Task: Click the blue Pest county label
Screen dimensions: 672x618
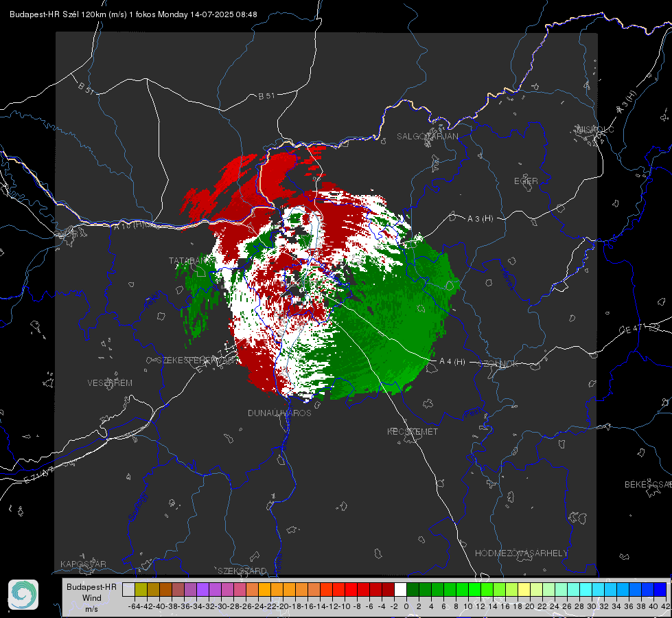Action: click(x=473, y=413)
